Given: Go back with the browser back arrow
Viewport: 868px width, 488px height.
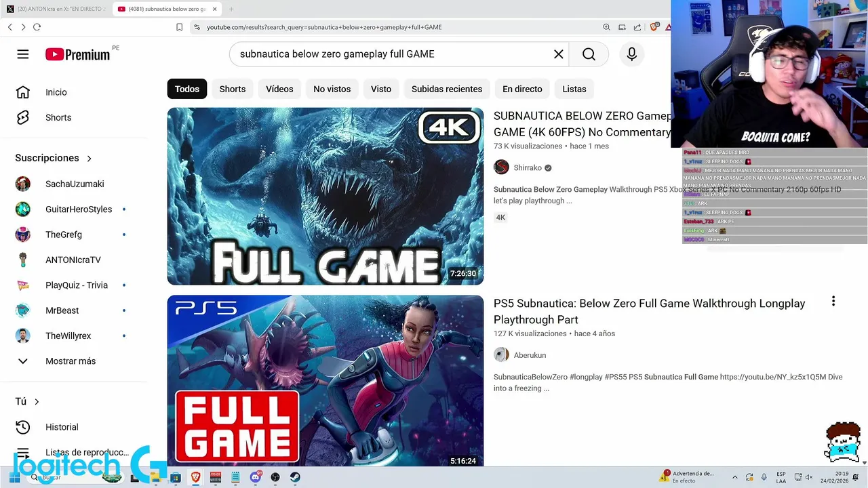Looking at the screenshot, I should tap(10, 27).
